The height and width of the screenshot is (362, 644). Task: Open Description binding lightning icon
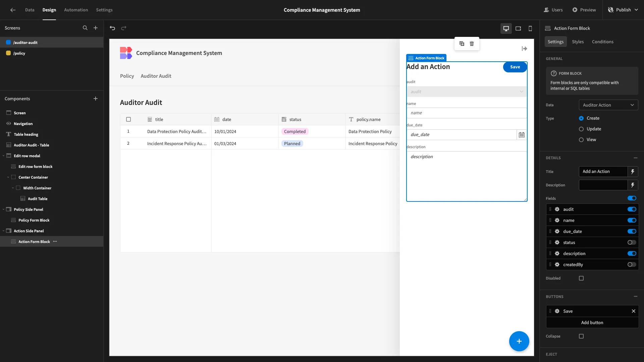(633, 185)
